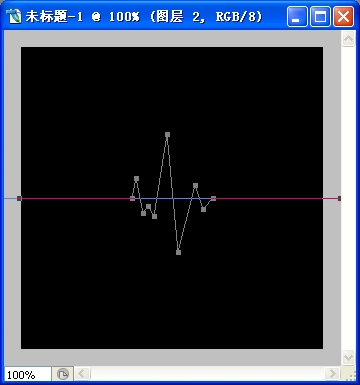Select the path anchor at the line's right end
The width and height of the screenshot is (360, 385).
coord(339,198)
